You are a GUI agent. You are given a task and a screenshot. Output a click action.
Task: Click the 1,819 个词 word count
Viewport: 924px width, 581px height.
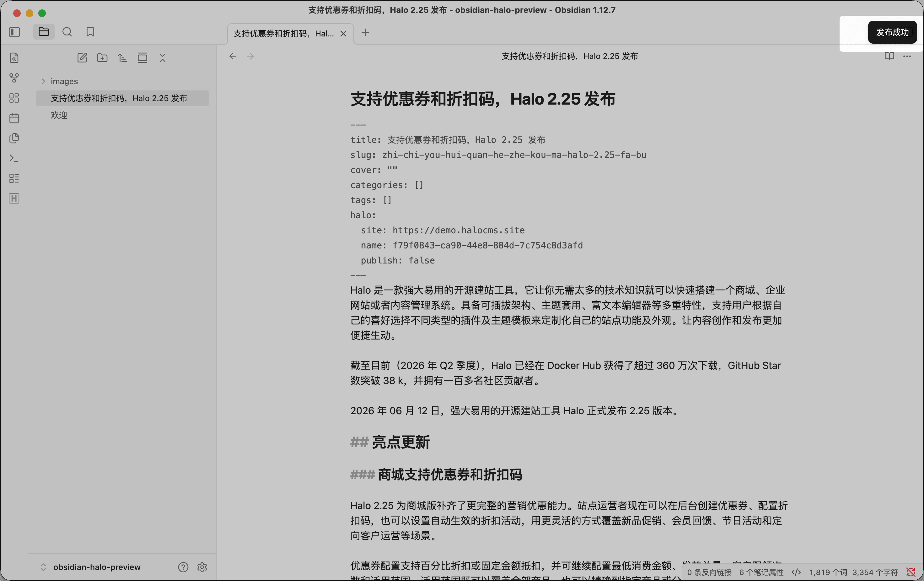[828, 572]
